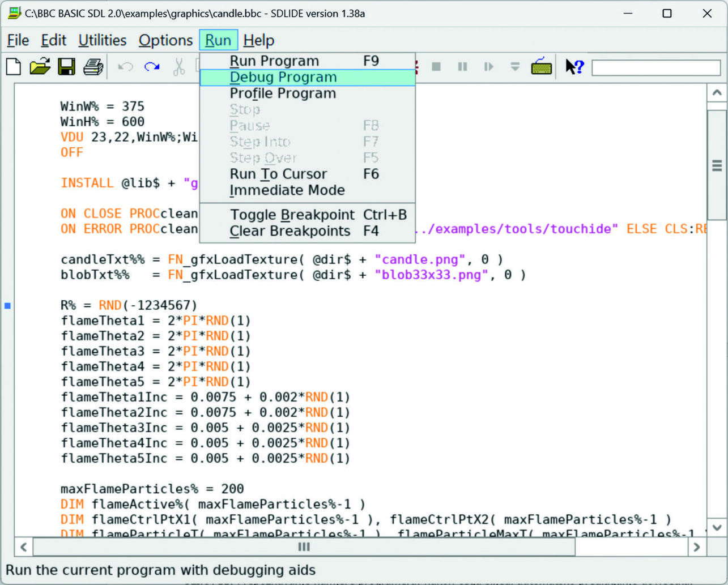The image size is (728, 585).
Task: Click the line 'WinH% = 600'
Action: click(103, 122)
